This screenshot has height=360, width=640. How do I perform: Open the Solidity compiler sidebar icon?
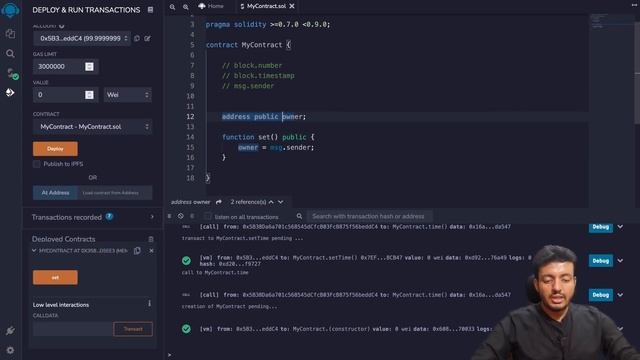[x=12, y=74]
